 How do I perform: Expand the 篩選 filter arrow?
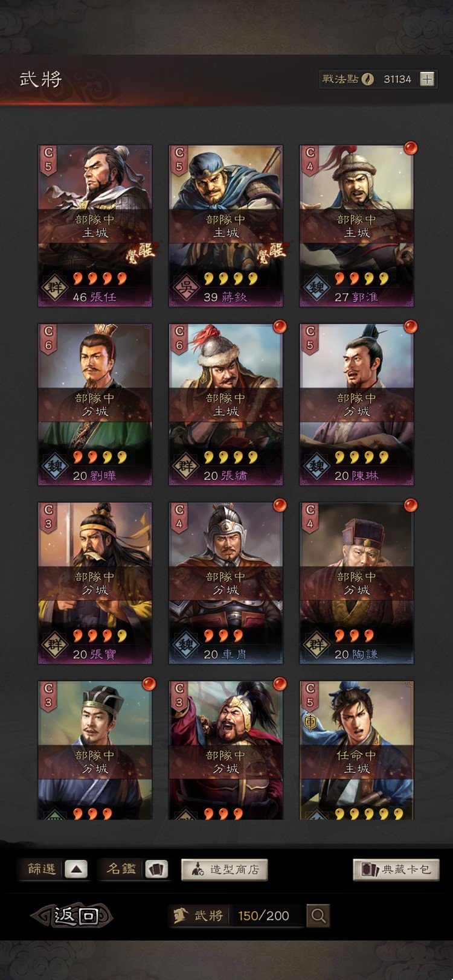(76, 870)
